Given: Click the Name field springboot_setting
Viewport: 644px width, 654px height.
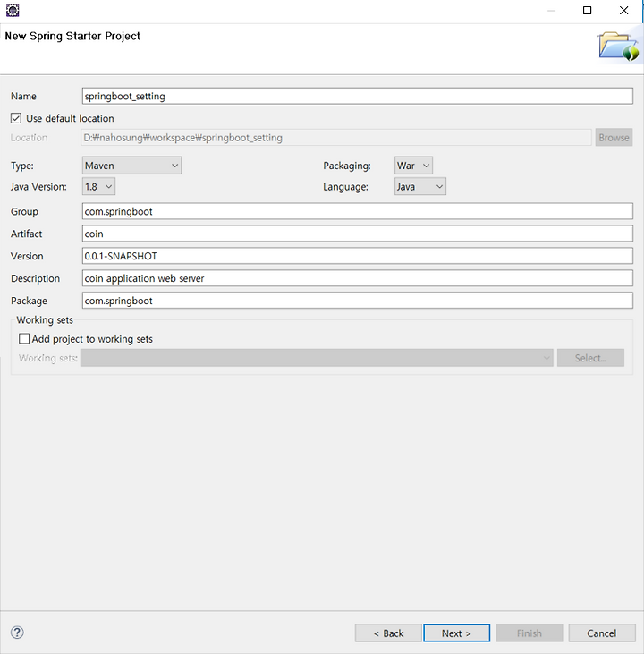Looking at the screenshot, I should tap(358, 96).
